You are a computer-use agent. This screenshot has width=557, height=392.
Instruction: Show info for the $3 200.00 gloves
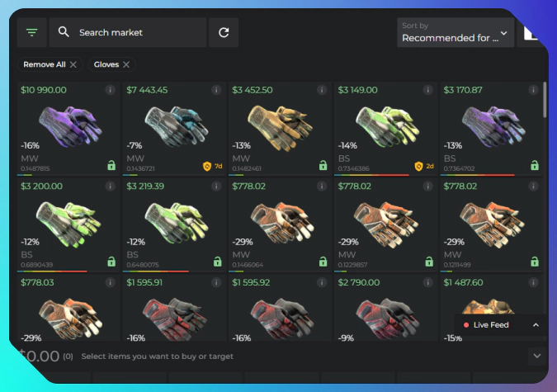click(110, 186)
